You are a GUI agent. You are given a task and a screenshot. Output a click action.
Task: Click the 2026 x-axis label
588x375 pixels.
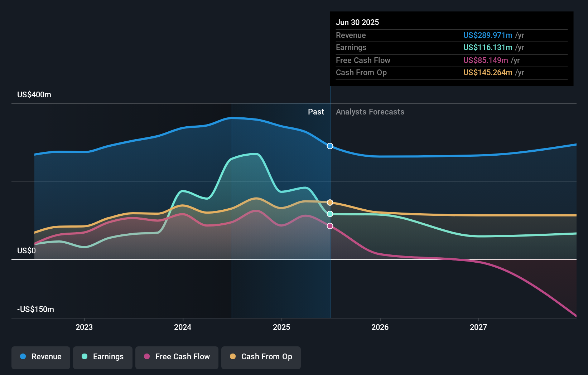(380, 327)
